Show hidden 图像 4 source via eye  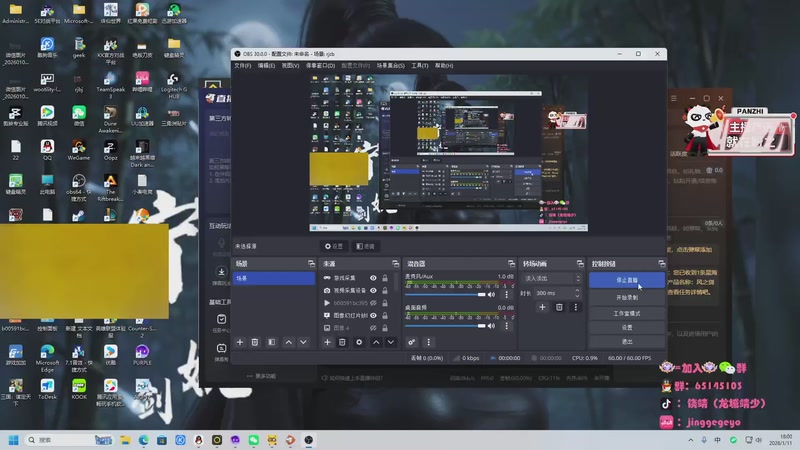373,328
